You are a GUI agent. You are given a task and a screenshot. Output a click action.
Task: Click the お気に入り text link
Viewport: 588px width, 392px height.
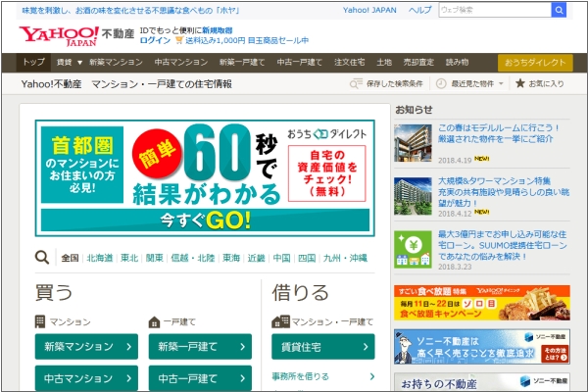546,83
